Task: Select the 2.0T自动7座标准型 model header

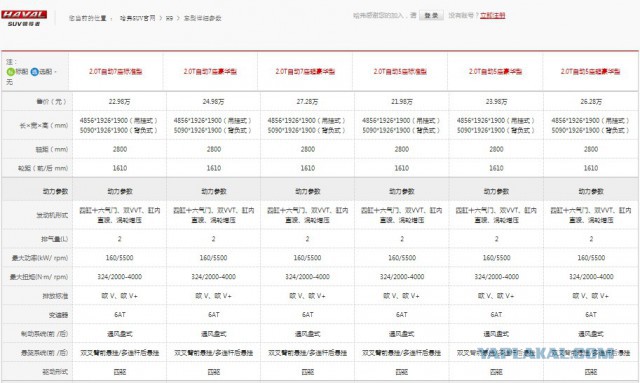Action: [116, 71]
